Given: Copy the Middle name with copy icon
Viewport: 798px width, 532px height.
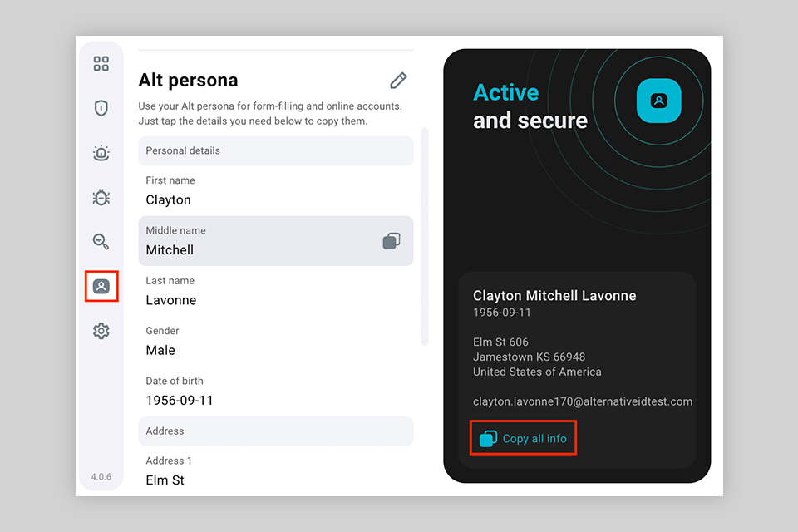Looking at the screenshot, I should click(x=392, y=241).
